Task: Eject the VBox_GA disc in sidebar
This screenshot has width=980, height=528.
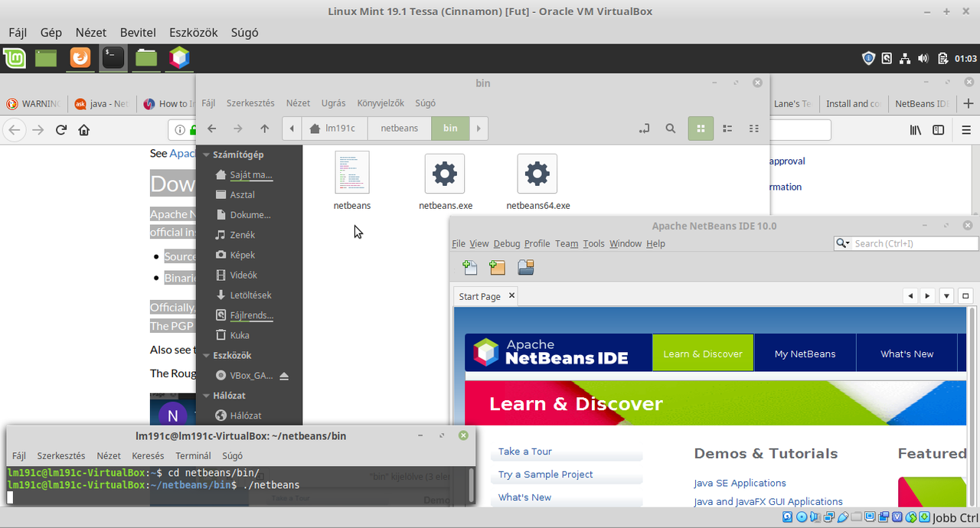Action: (285, 376)
